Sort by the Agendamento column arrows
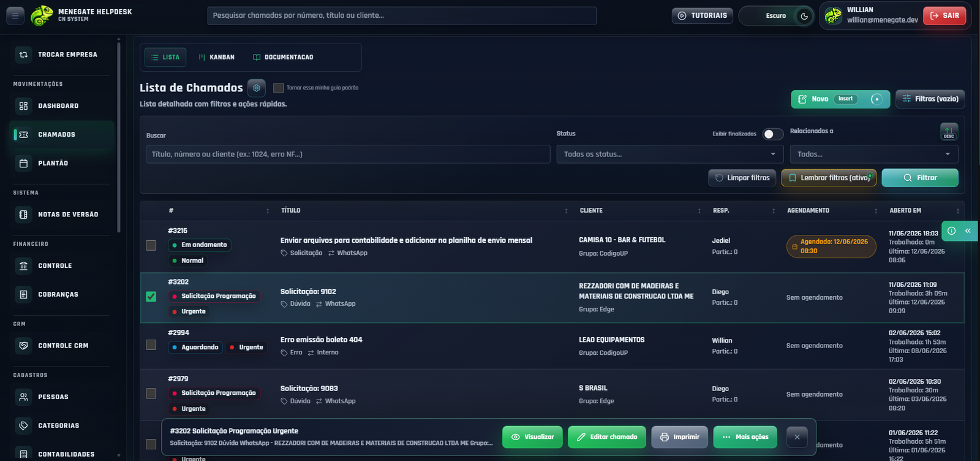Viewport: 980px width, 461px height. [876, 211]
